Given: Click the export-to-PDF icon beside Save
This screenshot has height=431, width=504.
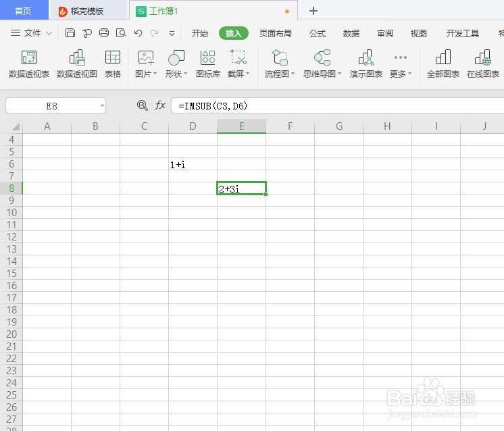Looking at the screenshot, I should tap(86, 33).
